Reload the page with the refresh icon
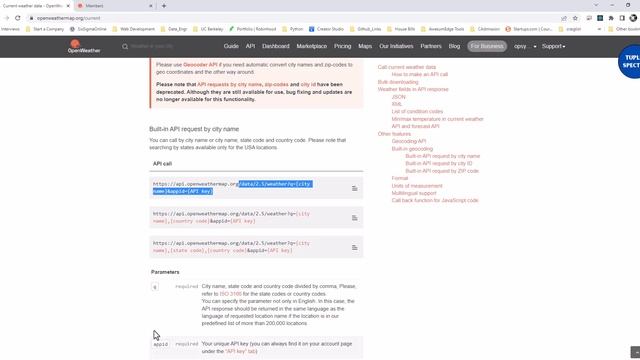This screenshot has height=360, width=640. (x=18, y=18)
